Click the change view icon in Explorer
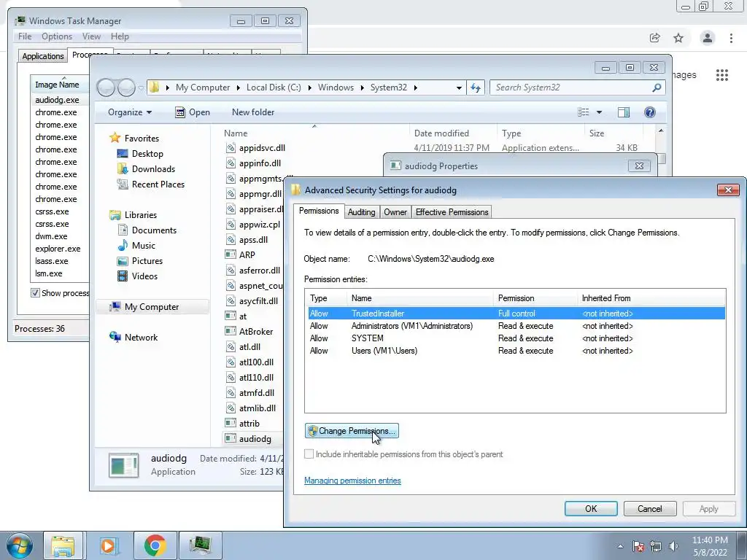Screen dimensions: 747x560 click(583, 112)
